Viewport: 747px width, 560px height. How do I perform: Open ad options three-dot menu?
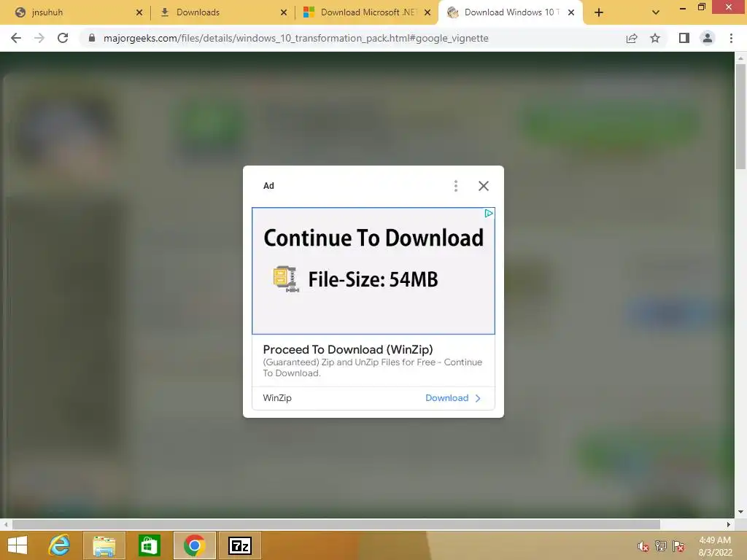(x=456, y=186)
